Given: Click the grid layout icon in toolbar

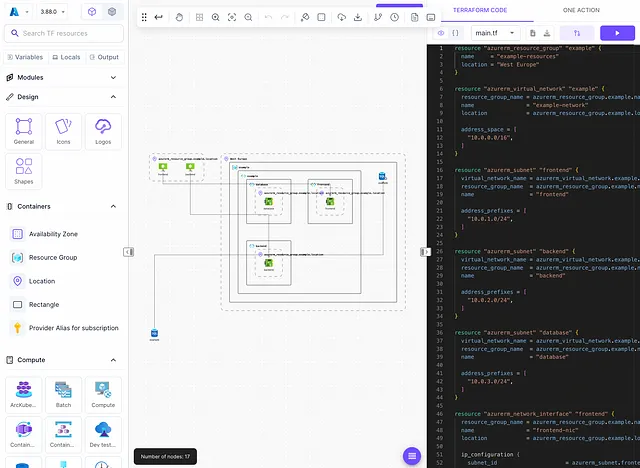Looking at the screenshot, I should [x=199, y=17].
